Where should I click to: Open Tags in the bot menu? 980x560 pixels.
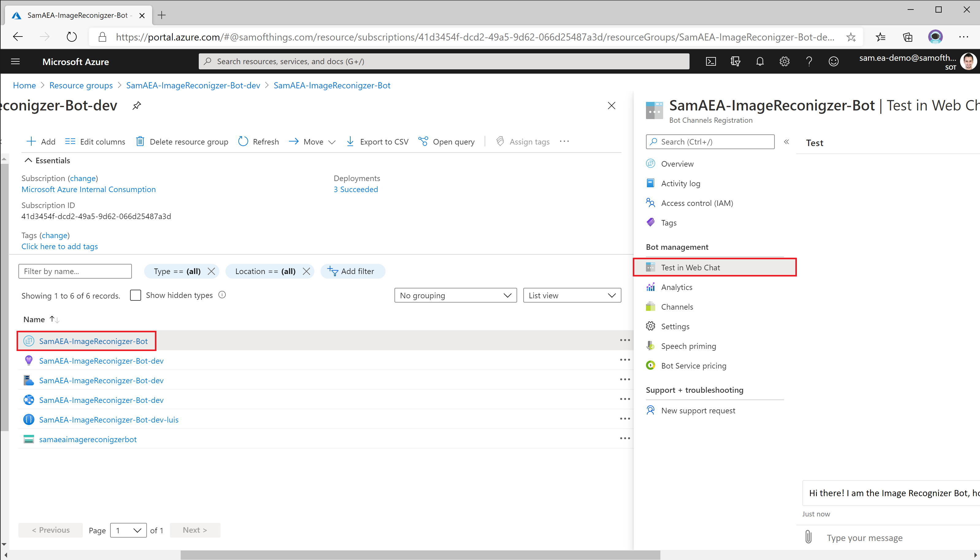coord(669,223)
